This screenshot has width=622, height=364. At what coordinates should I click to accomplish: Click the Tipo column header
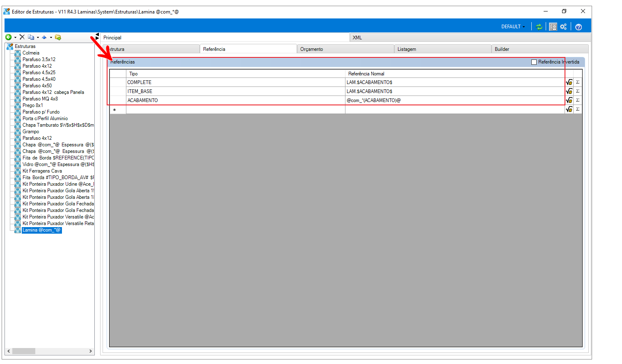pyautogui.click(x=236, y=74)
